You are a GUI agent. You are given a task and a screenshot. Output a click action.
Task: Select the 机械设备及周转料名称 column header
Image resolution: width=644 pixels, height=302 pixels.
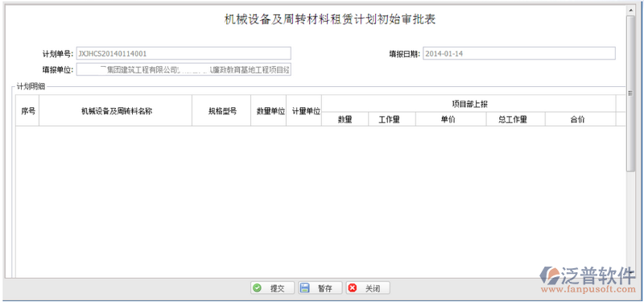116,111
